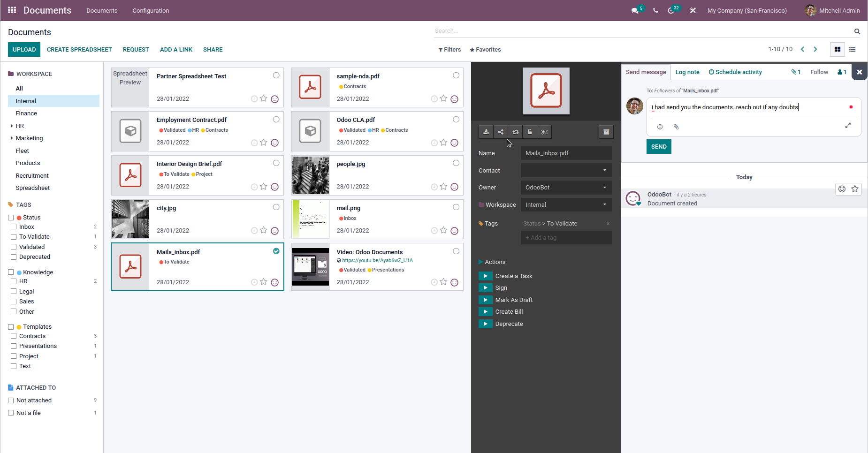
Task: Click the UPLOAD button
Action: pos(24,50)
